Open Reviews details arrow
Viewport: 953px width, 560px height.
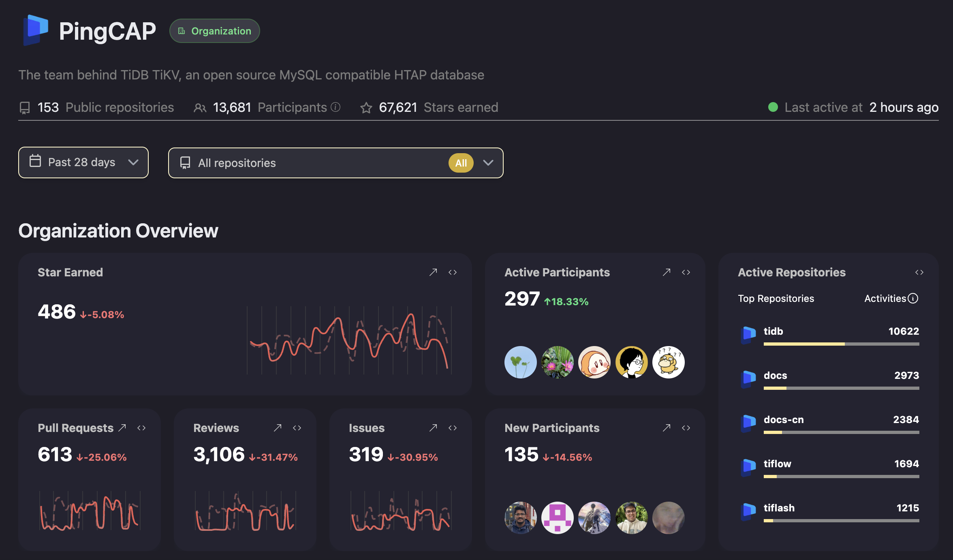(278, 428)
